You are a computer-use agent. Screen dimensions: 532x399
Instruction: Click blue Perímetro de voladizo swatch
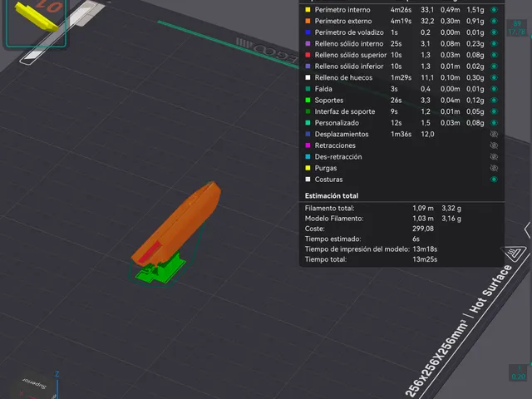point(308,32)
